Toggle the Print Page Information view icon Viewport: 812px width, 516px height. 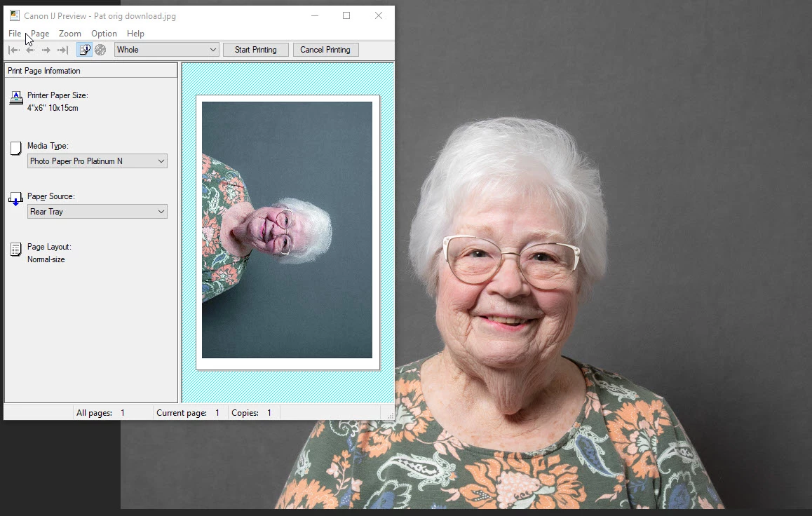point(84,50)
